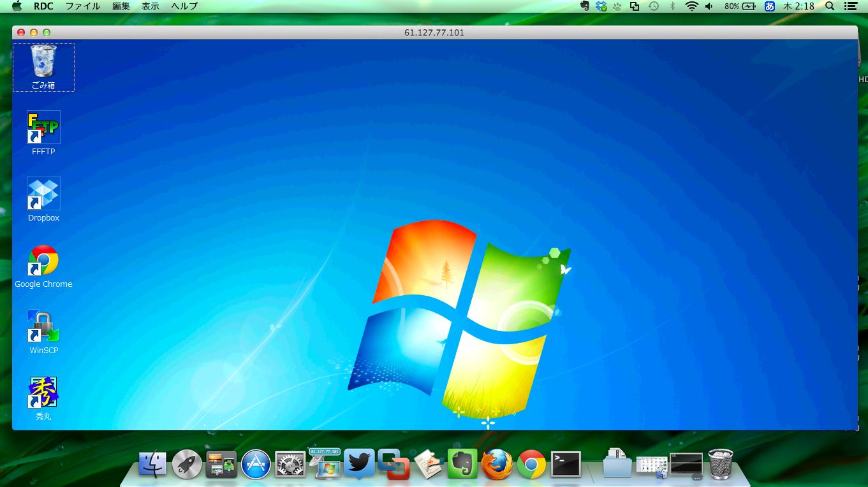Select the ごみ箱 recycle bin desktop icon
This screenshot has height=487, width=868.
click(x=43, y=67)
